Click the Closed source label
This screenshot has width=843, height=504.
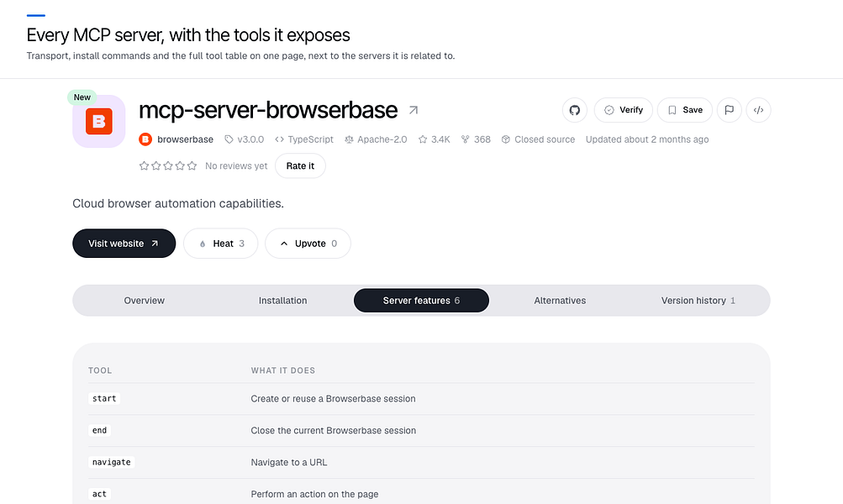click(538, 139)
